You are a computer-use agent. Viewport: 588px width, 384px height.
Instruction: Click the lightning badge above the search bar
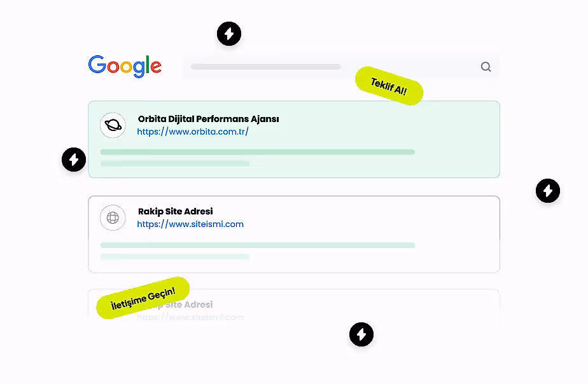click(x=229, y=34)
